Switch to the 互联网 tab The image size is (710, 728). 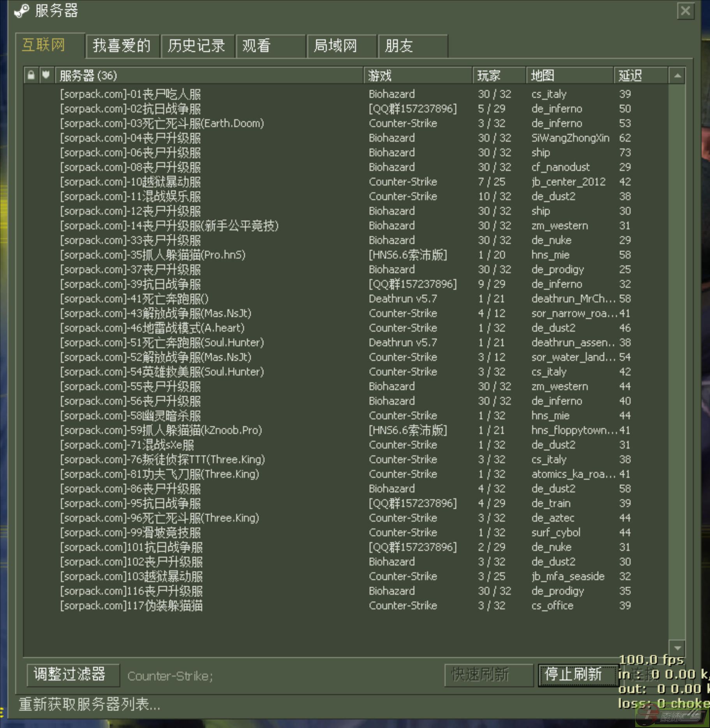click(50, 45)
